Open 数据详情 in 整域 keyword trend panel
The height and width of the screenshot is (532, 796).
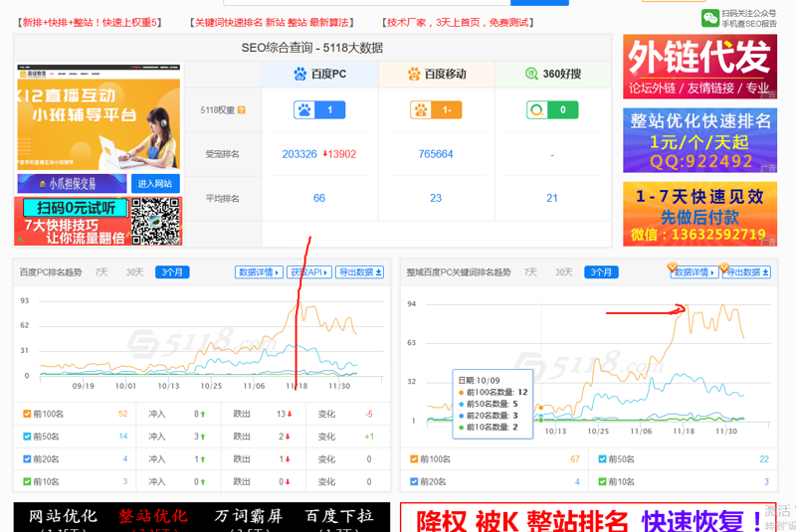pyautogui.click(x=694, y=272)
